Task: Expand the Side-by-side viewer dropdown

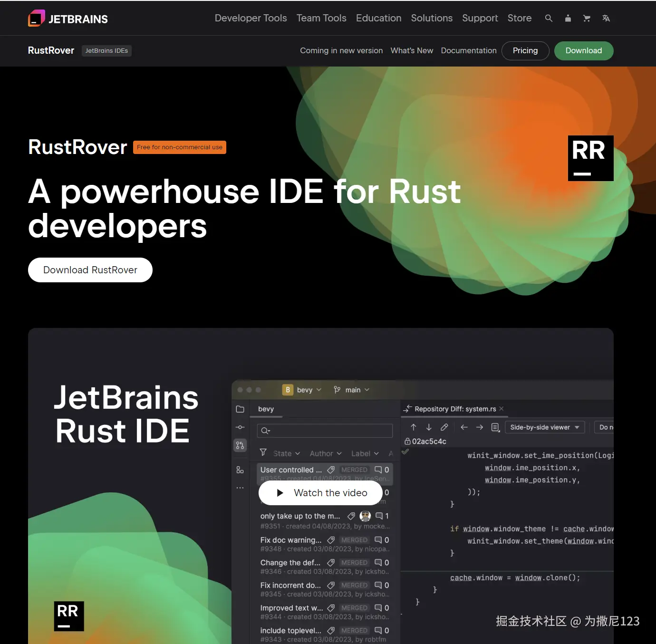Action: click(x=544, y=427)
